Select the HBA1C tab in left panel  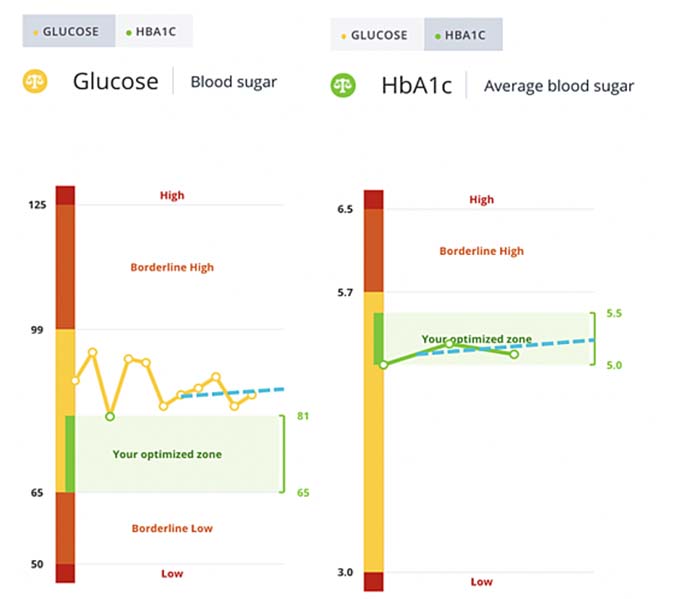coord(154,31)
